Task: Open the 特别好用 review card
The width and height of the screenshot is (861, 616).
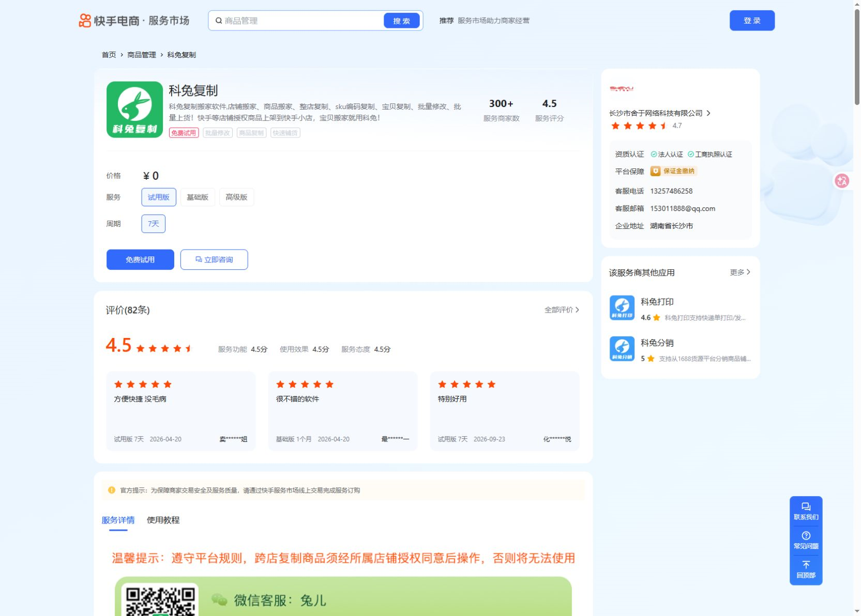Action: coord(505,411)
